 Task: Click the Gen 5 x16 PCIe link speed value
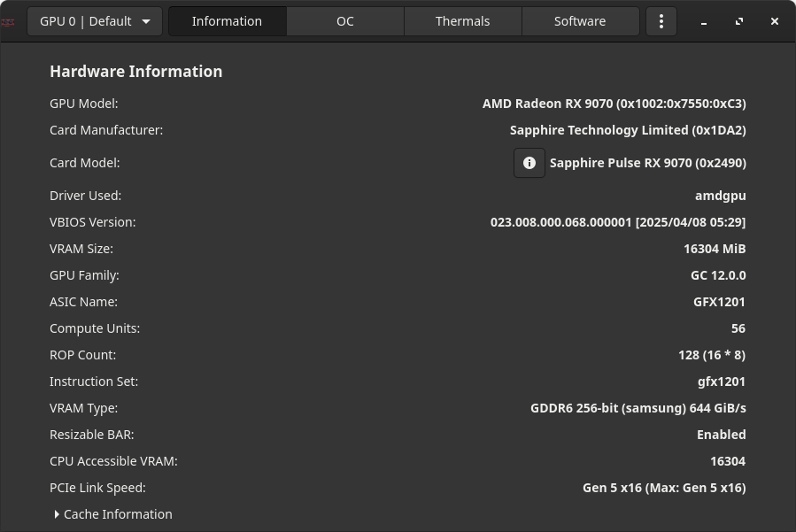pos(664,488)
